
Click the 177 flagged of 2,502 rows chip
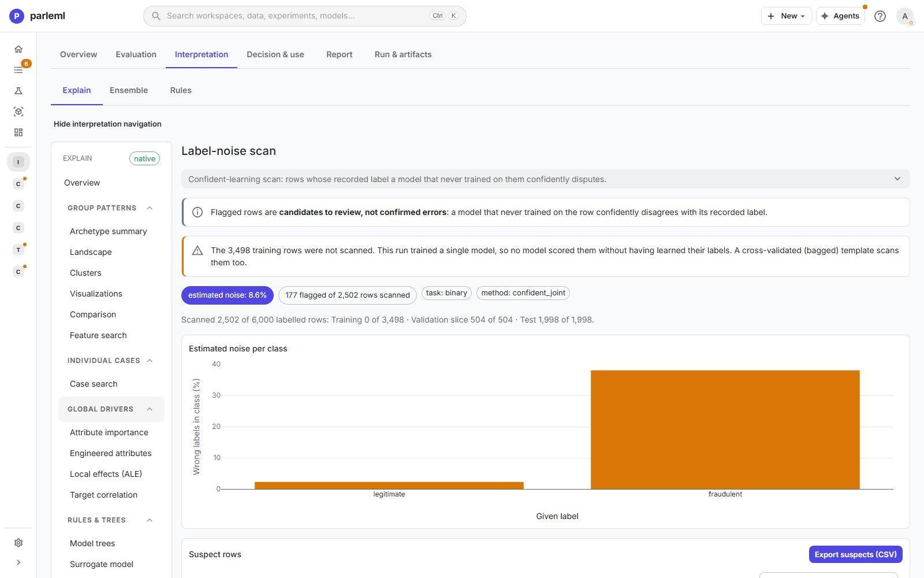tap(347, 295)
